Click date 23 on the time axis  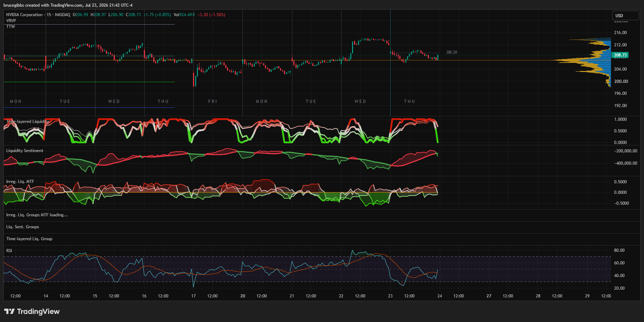390,296
